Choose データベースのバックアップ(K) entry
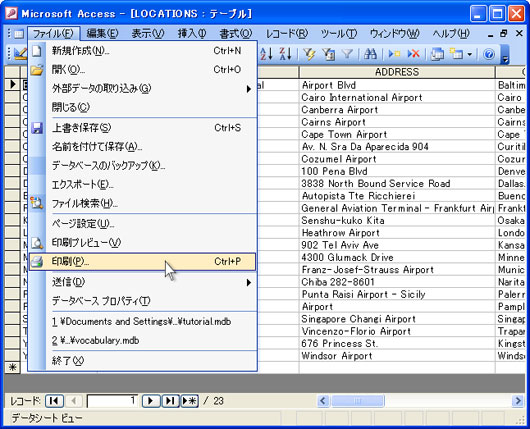This screenshot has width=530, height=429. (x=142, y=166)
